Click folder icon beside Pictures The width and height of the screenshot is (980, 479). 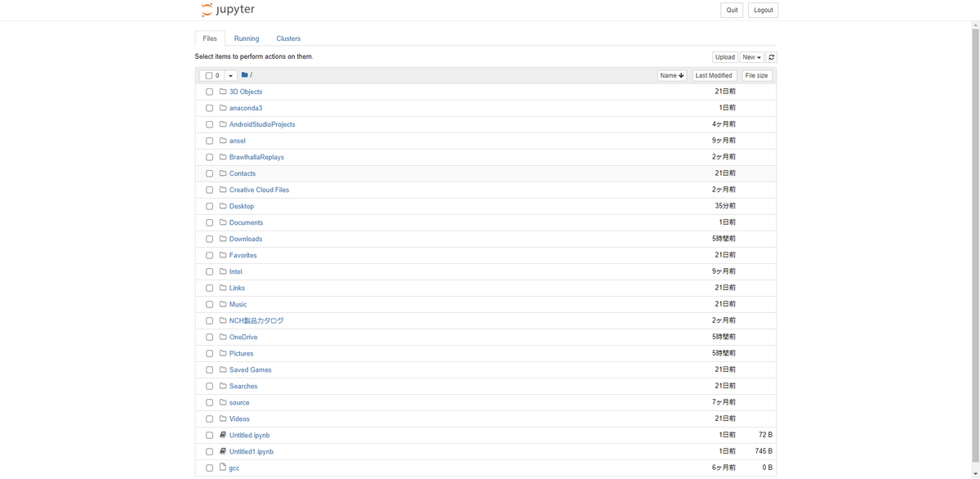[x=223, y=353]
